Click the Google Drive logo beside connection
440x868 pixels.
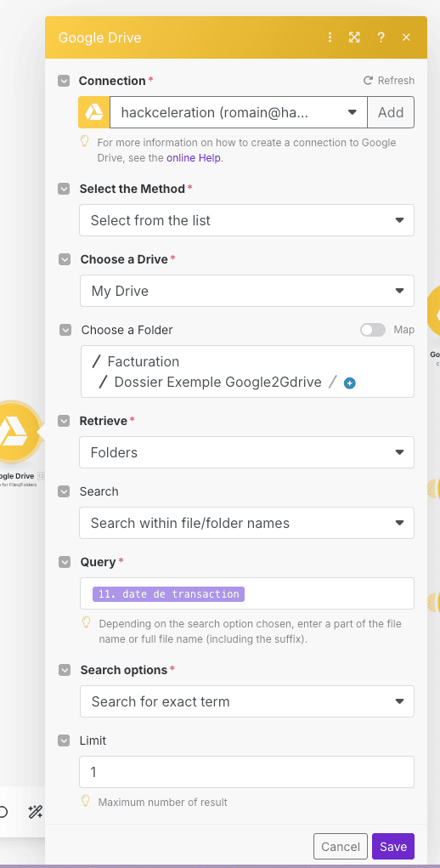(94, 113)
